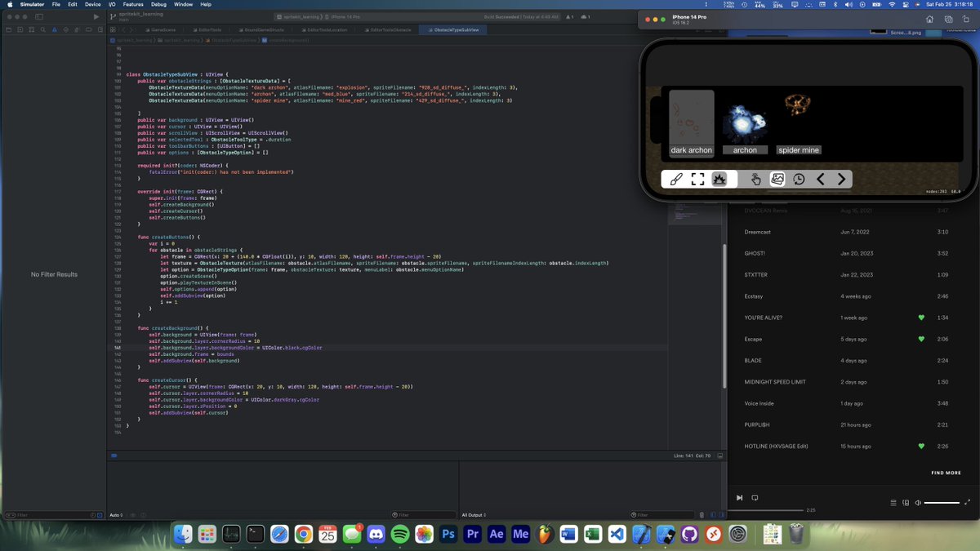Screen dimensions: 980x551
Task: Open the Simulator Debug menu
Action: [160, 4]
